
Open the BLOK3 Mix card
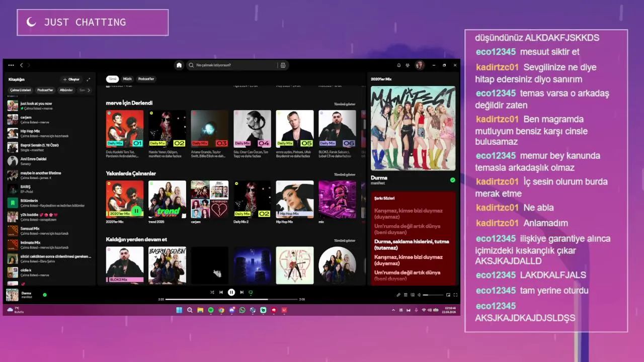[x=125, y=265]
